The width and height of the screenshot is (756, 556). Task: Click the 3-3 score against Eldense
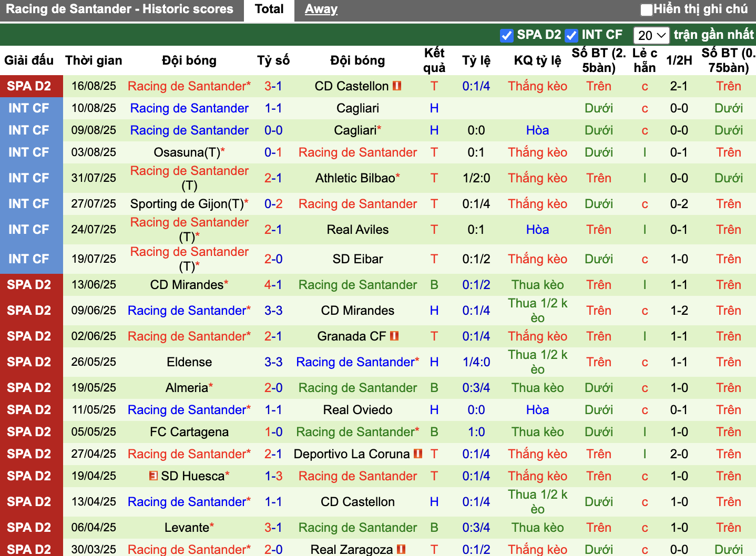(273, 362)
